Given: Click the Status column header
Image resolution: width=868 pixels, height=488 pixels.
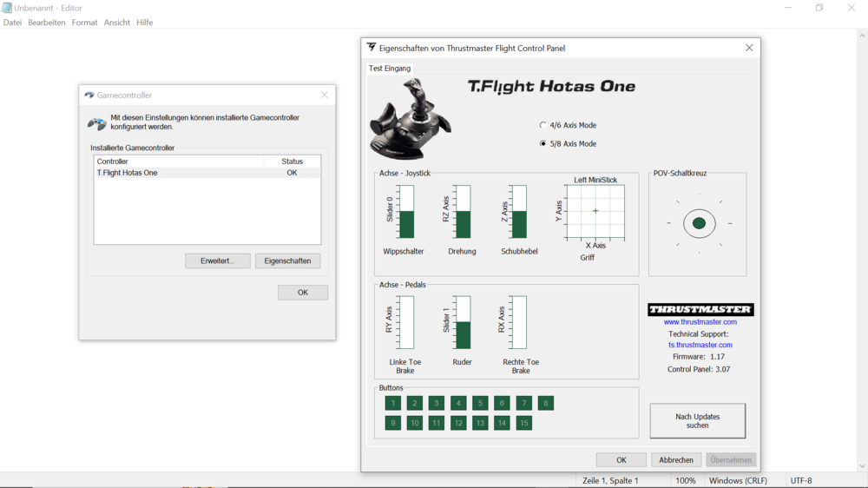Looking at the screenshot, I should (x=293, y=162).
